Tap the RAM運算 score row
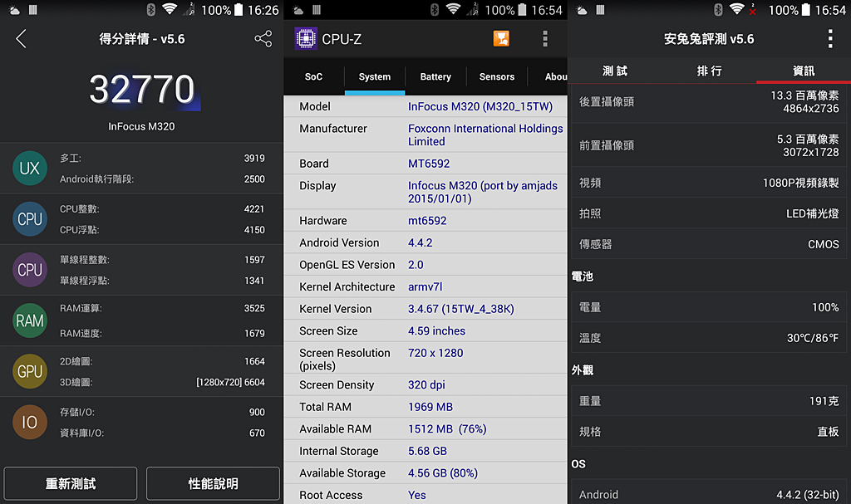The image size is (851, 504). pos(162,308)
